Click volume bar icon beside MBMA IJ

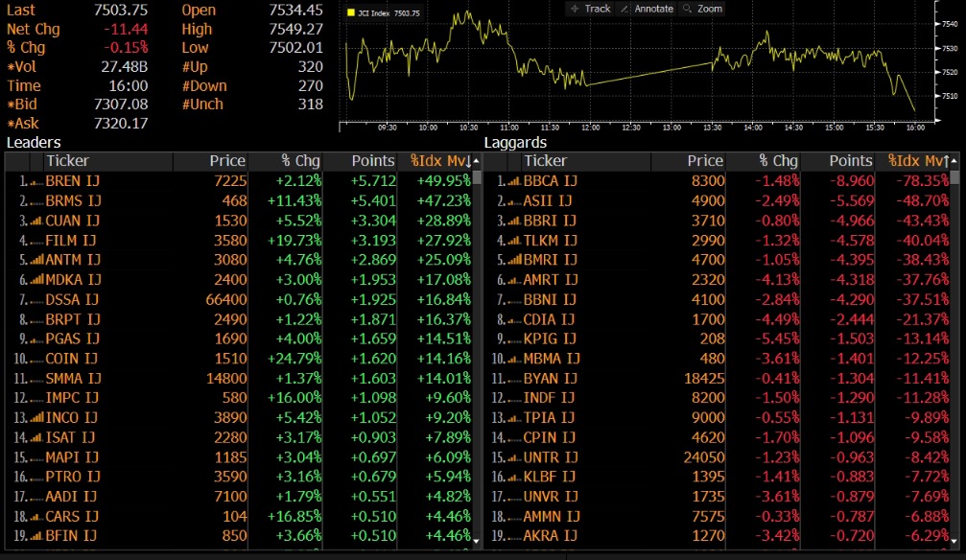pos(514,360)
